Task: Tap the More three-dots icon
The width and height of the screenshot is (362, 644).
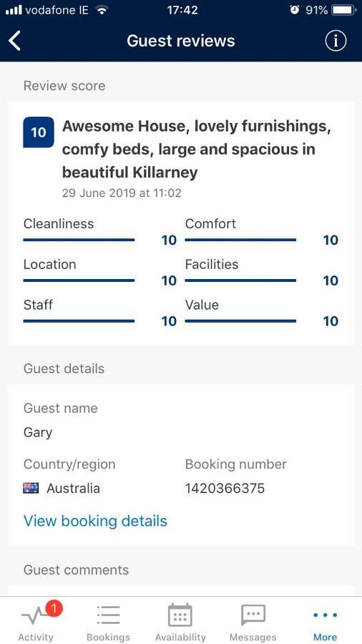Action: [x=325, y=615]
